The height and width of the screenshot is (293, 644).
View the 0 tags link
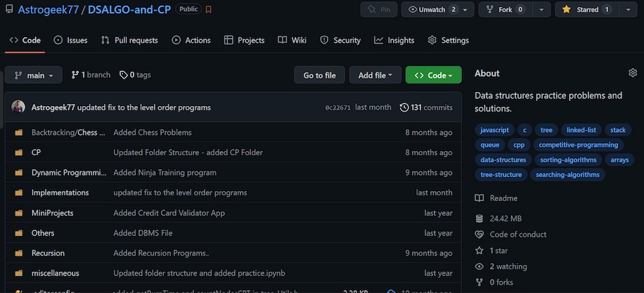135,74
